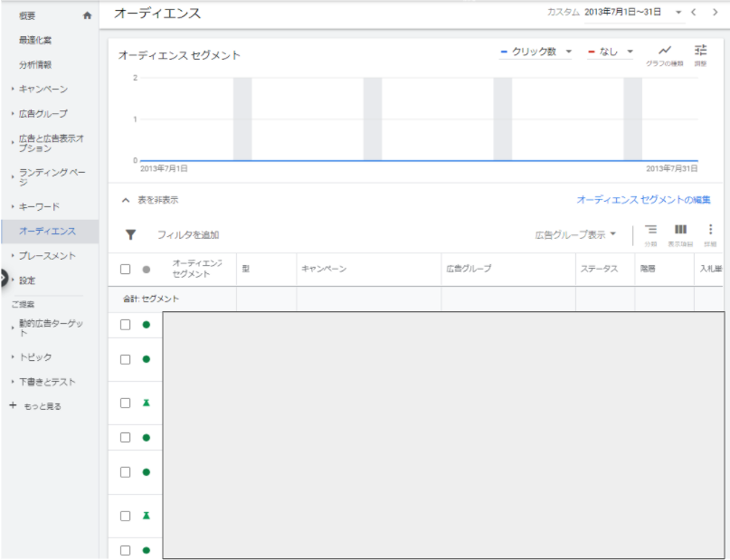Expand the collapsed side panel arrow

5,279
